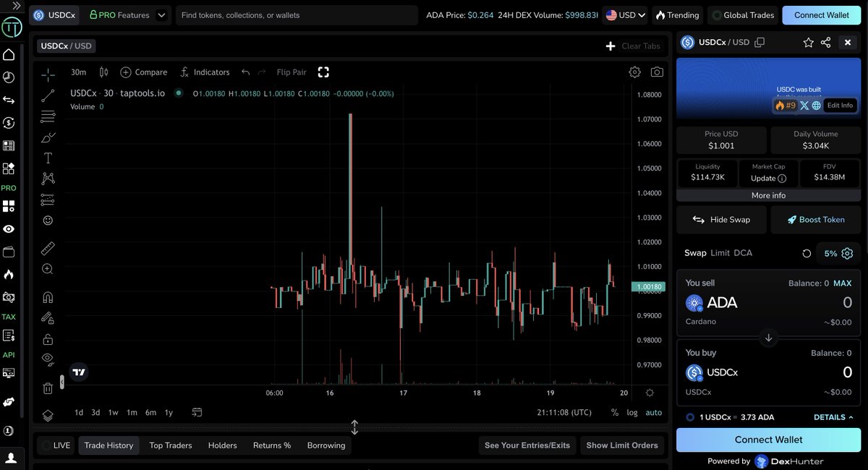Hide drawings using the eye toggle
868x470 pixels.
tap(48, 358)
